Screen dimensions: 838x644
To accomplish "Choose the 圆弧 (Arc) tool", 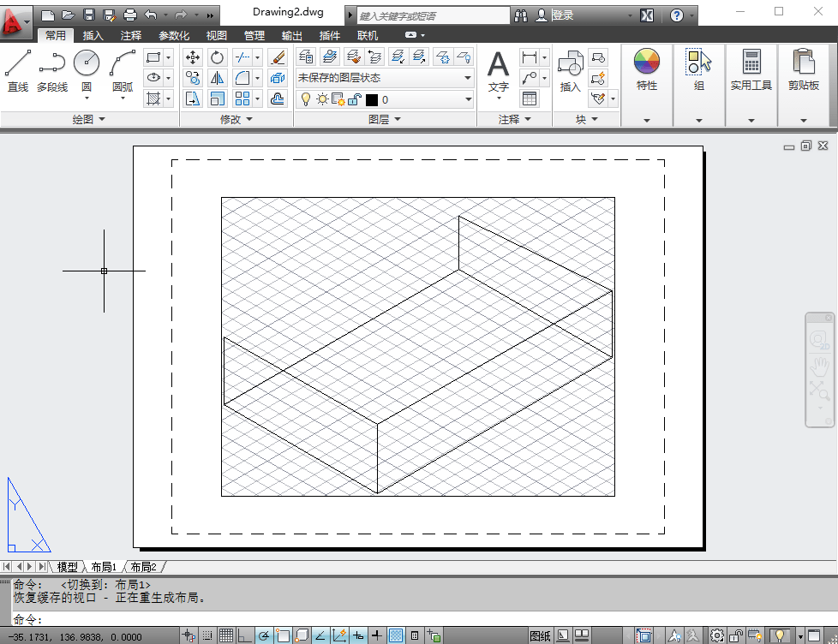I will (123, 70).
